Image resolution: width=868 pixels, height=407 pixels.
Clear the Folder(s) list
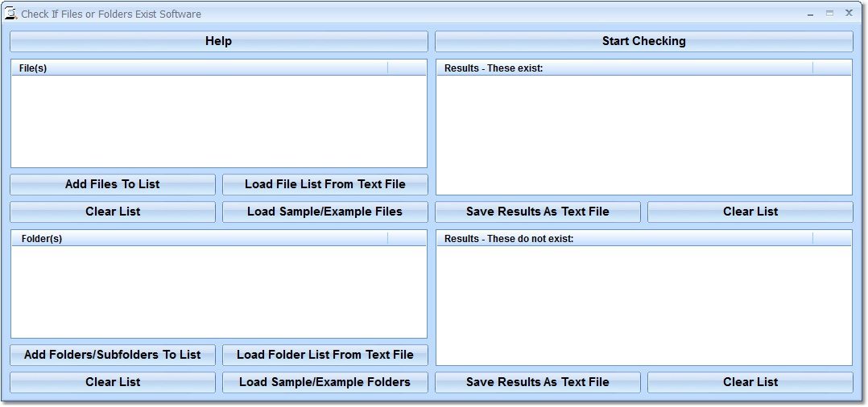click(x=113, y=382)
